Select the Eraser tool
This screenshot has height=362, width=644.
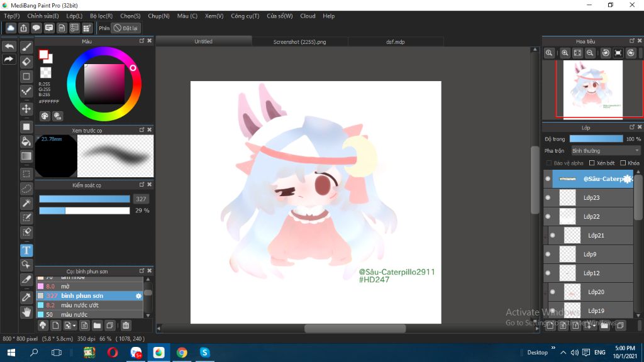click(26, 62)
